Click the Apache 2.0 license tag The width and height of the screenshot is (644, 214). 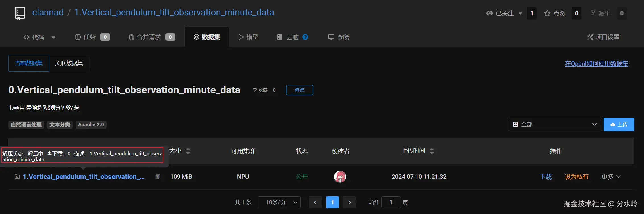point(91,125)
